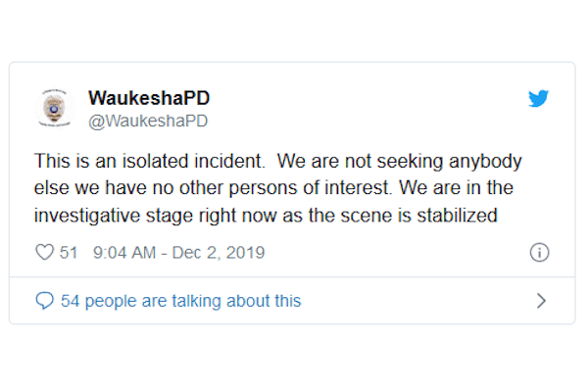Image resolution: width=588 pixels, height=392 pixels.
Task: Click the "9:04 AM" time in the timestamp
Action: click(x=124, y=253)
